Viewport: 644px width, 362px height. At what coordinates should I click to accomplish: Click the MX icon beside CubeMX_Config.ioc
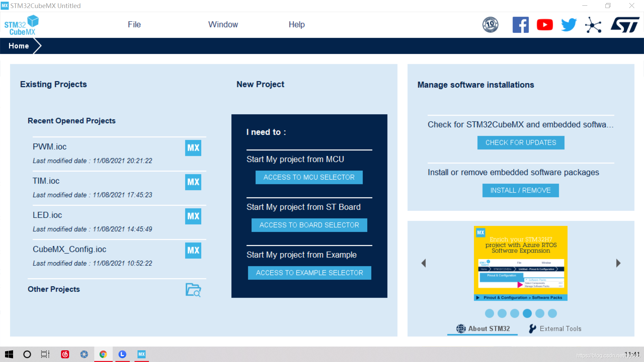(x=193, y=250)
